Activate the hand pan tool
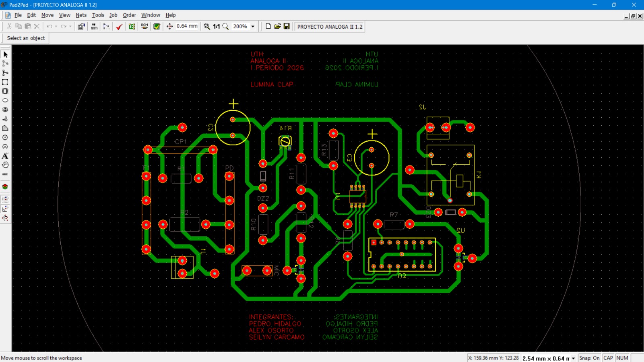Viewport: 644px width, 362px height. 5,165
